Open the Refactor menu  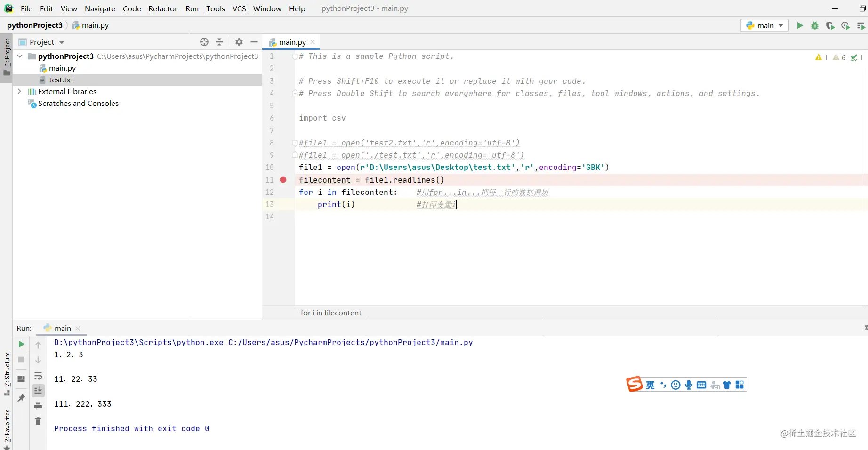162,8
